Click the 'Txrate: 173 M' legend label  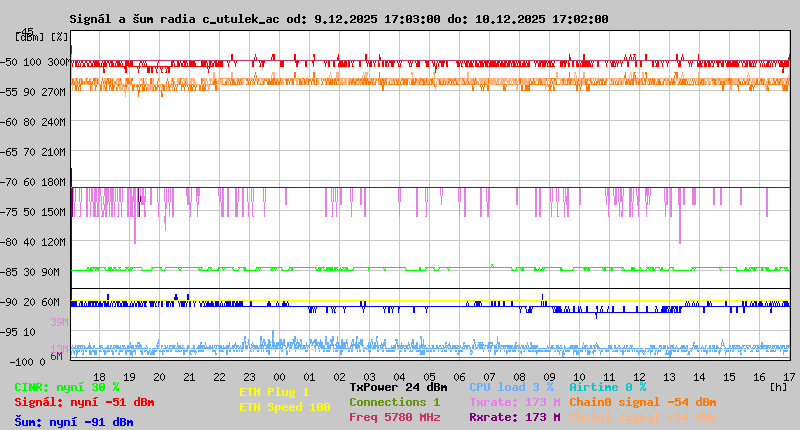[x=515, y=402]
